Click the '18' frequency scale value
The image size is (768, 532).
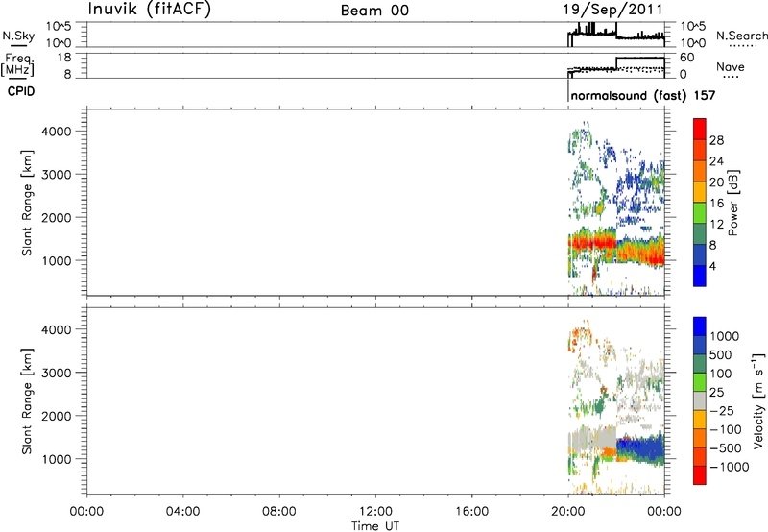pyautogui.click(x=64, y=58)
